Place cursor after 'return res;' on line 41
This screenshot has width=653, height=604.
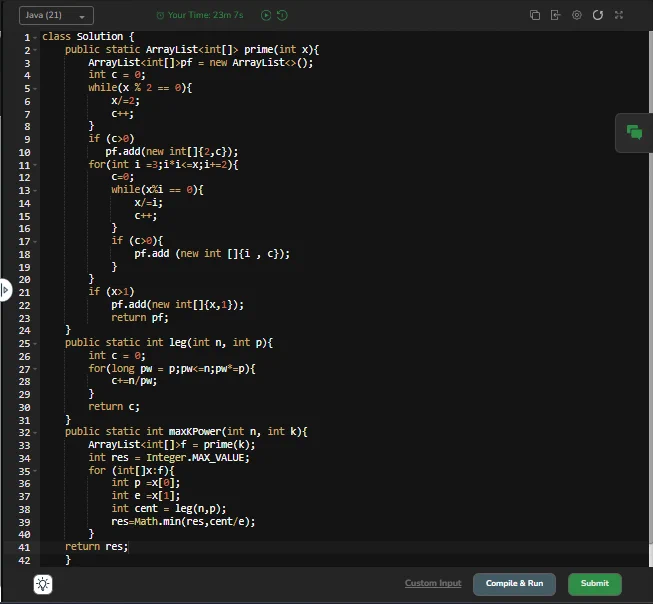tap(128, 547)
